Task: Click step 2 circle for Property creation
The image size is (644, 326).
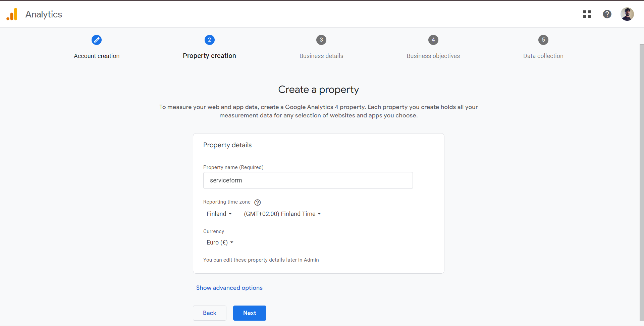Action: (x=210, y=40)
